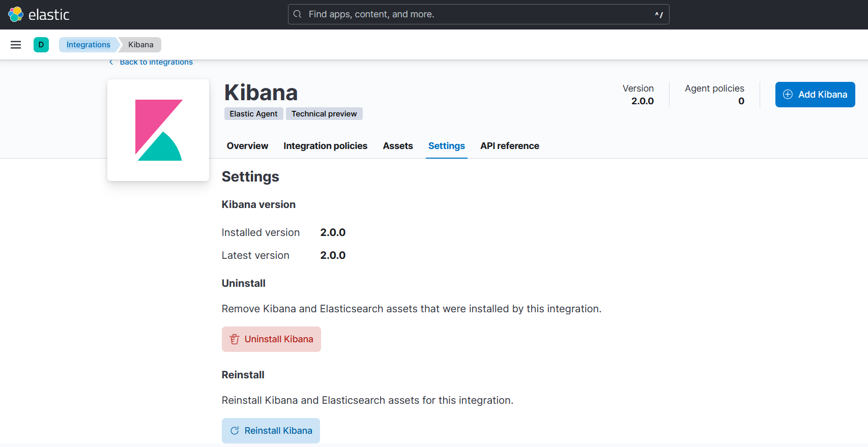Click the search keyboard shortcut hint
868x447 pixels.
(659, 15)
